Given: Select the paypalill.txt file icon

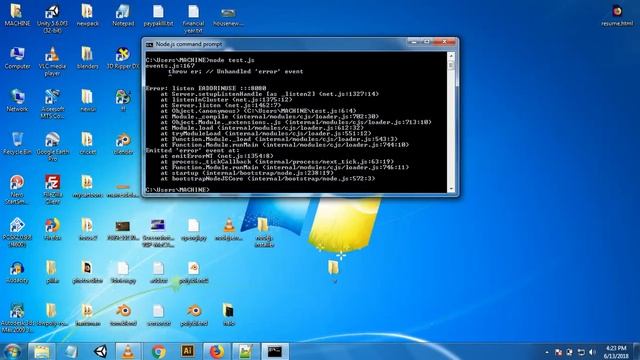Looking at the screenshot, I should pyautogui.click(x=158, y=15).
